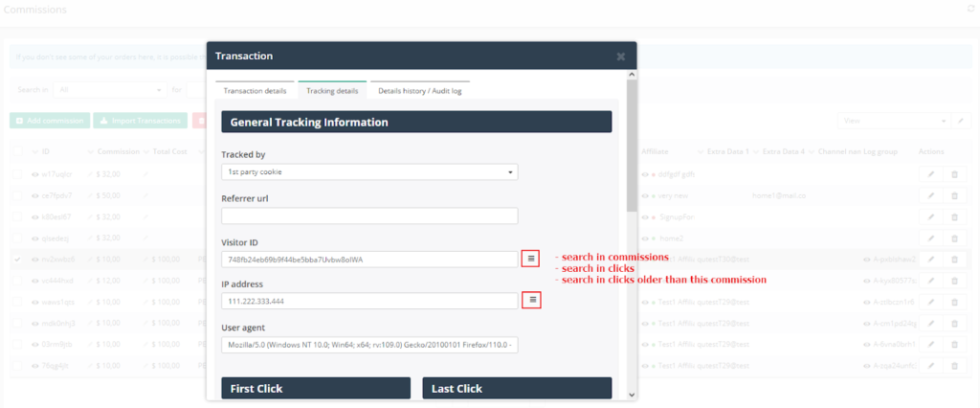
Task: Click refresh icon at top right corner
Action: 971,9
